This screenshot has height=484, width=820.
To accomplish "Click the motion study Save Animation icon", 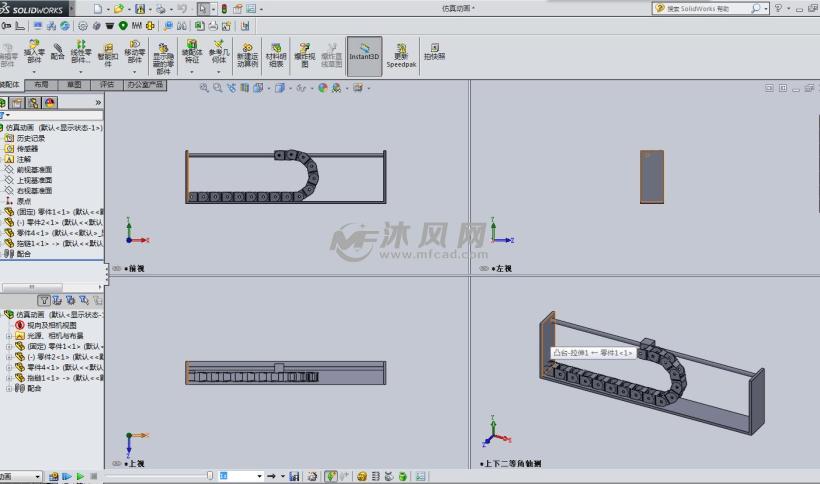I will (294, 476).
